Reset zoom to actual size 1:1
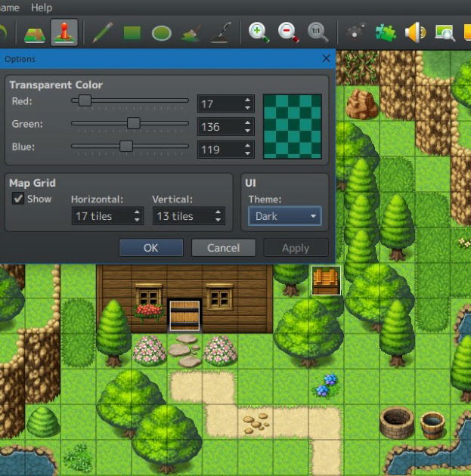Screen dimensions: 471x476 tap(318, 32)
